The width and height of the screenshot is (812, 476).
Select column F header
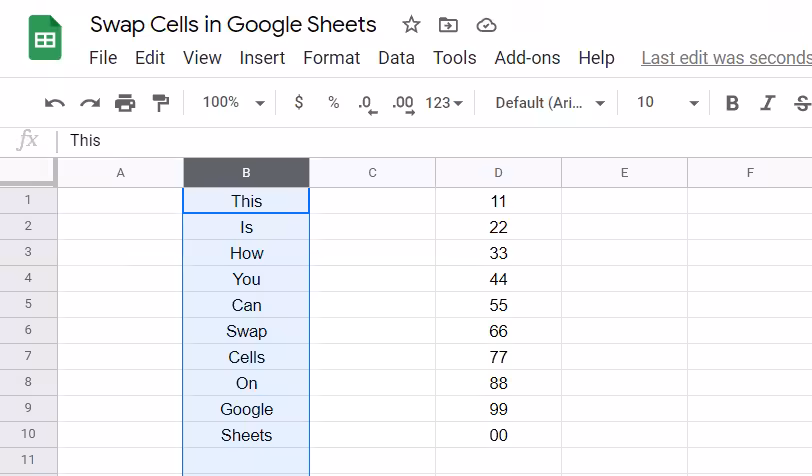tap(750, 172)
